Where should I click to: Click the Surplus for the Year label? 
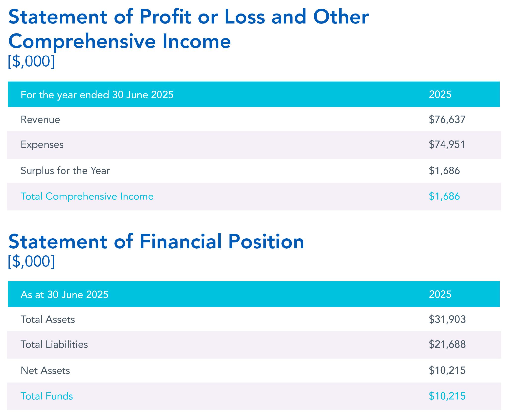(x=65, y=171)
